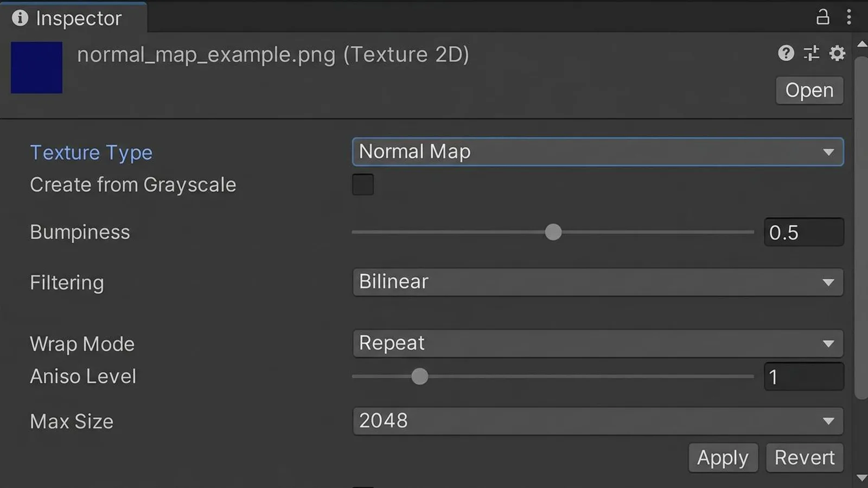This screenshot has width=868, height=488.
Task: Open help reference via question mark icon
Action: (x=786, y=53)
